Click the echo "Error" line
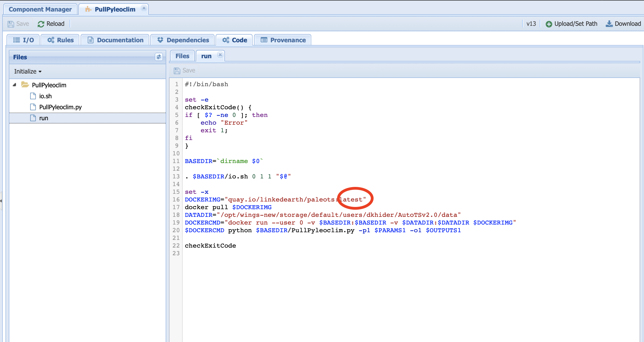The width and height of the screenshot is (644, 342). coord(224,123)
